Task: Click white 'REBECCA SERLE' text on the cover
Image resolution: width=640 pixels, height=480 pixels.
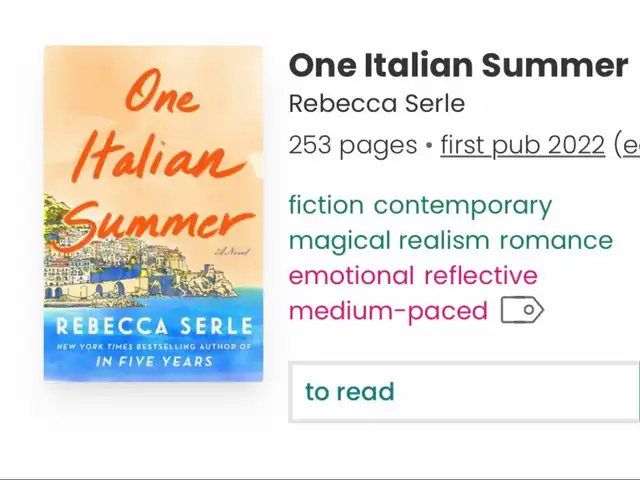Action: pyautogui.click(x=154, y=326)
